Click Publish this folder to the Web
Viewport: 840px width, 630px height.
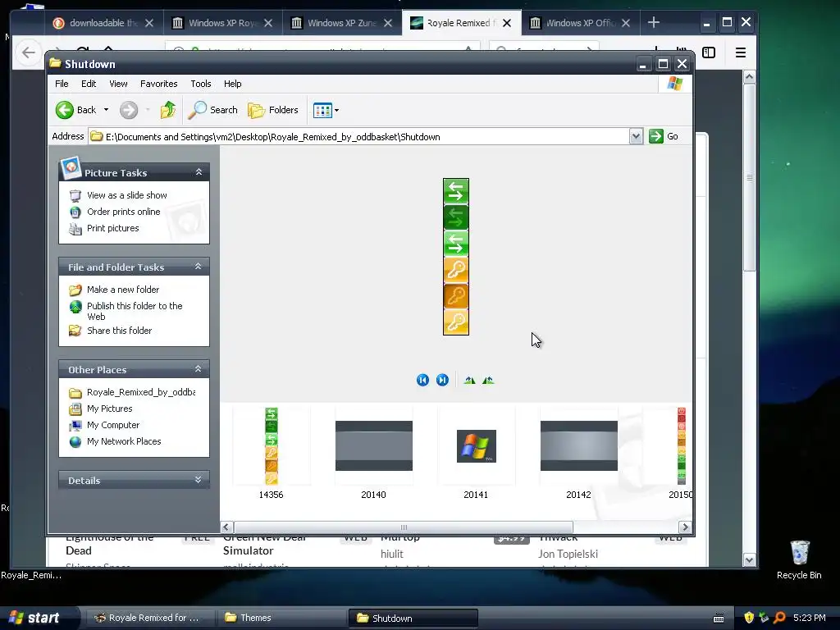coord(135,311)
